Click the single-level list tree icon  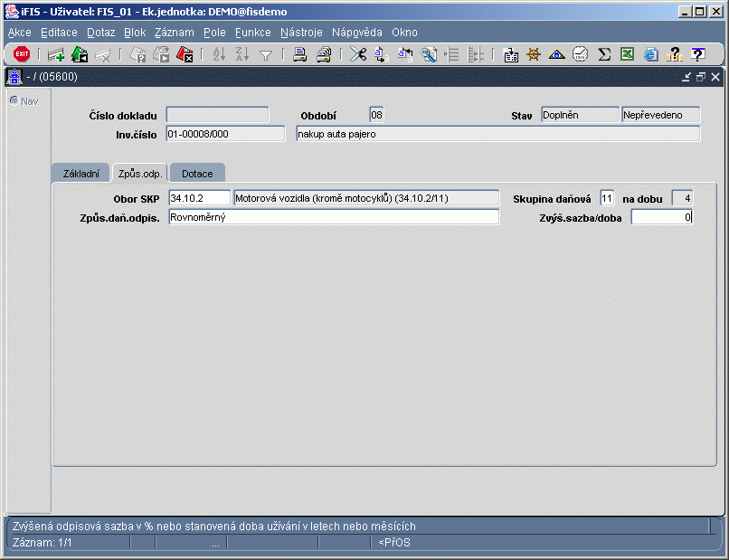pos(452,55)
